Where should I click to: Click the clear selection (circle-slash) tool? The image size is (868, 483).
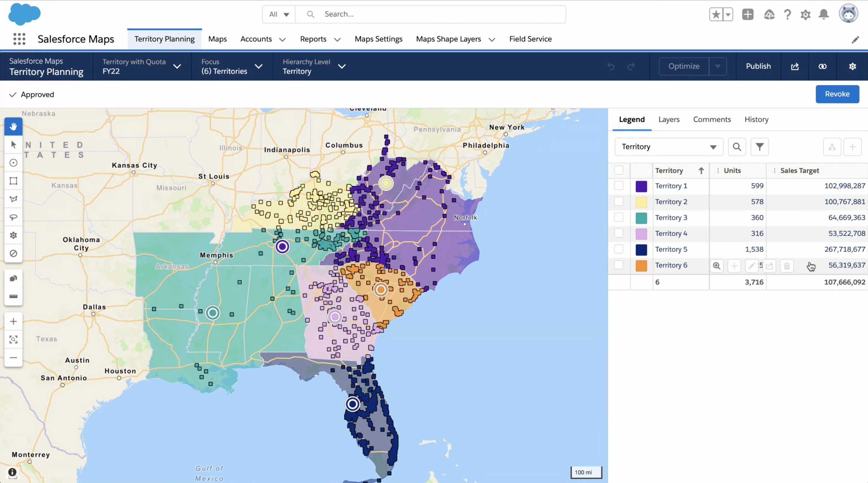point(13,253)
